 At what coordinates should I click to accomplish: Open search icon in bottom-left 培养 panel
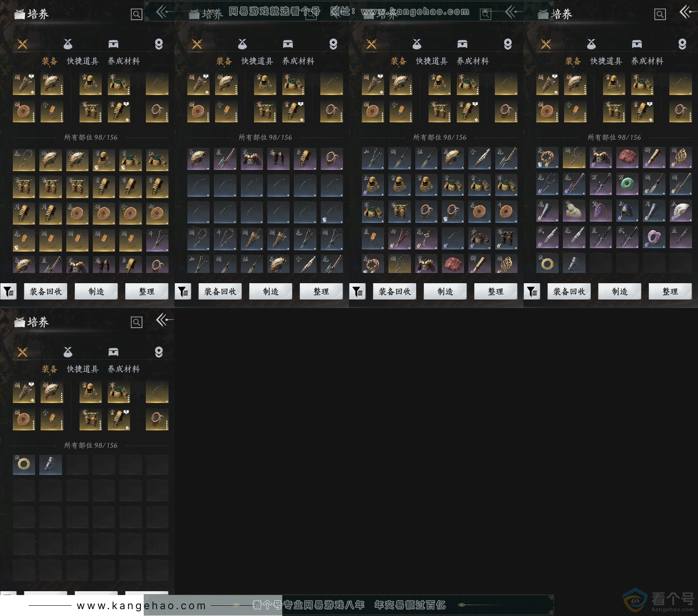[x=136, y=322]
